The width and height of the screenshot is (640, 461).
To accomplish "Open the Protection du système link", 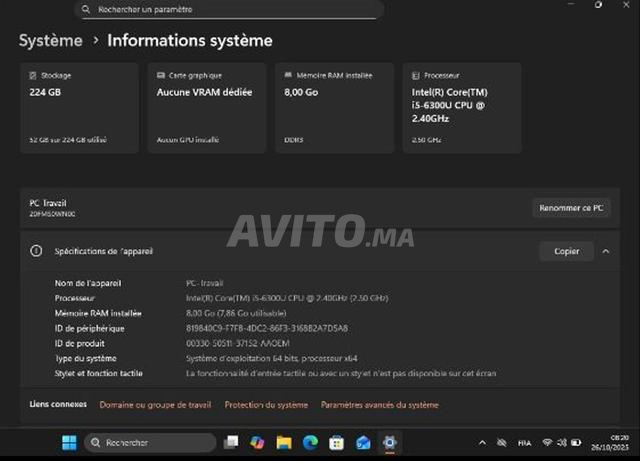I will [266, 405].
